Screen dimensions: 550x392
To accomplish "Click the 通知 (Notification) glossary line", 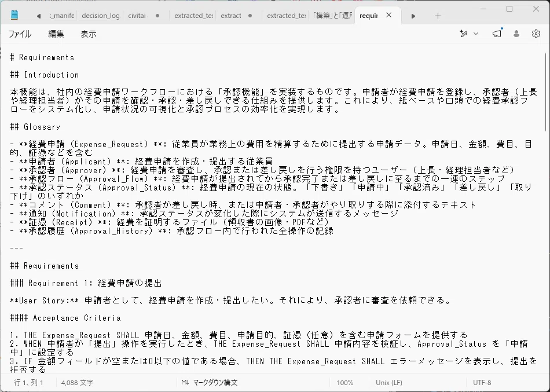I will click(204, 214).
